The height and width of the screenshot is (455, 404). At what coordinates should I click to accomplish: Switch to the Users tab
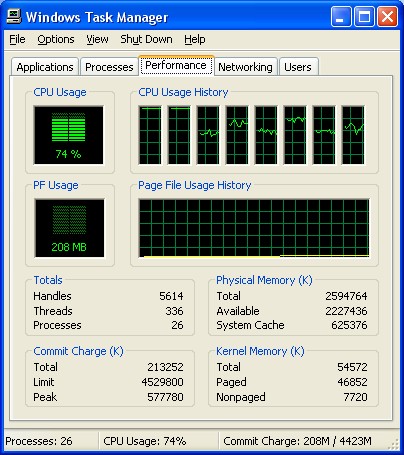point(298,67)
